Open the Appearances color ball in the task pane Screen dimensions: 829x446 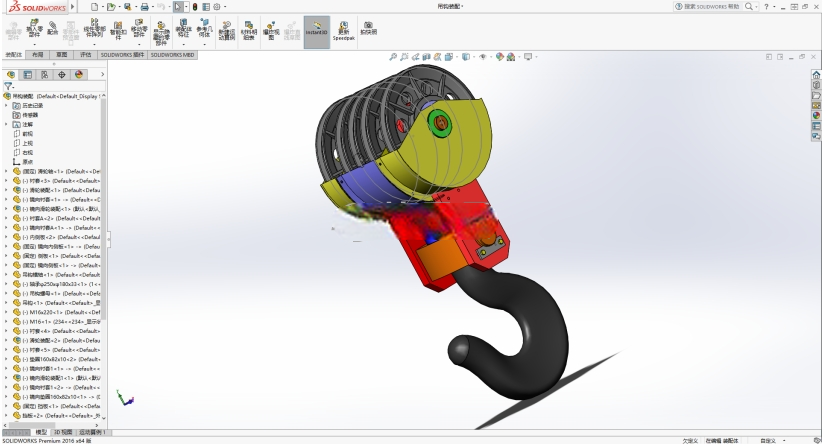pos(816,116)
